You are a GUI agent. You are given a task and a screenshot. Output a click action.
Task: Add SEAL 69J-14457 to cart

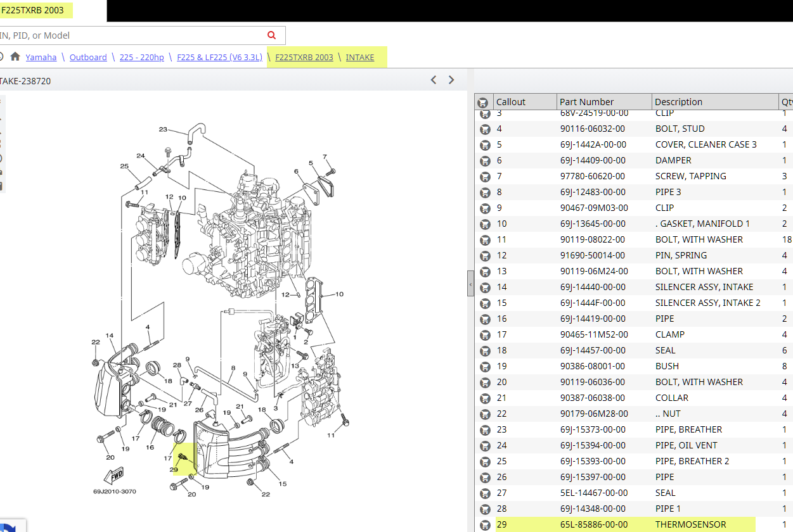click(x=485, y=350)
